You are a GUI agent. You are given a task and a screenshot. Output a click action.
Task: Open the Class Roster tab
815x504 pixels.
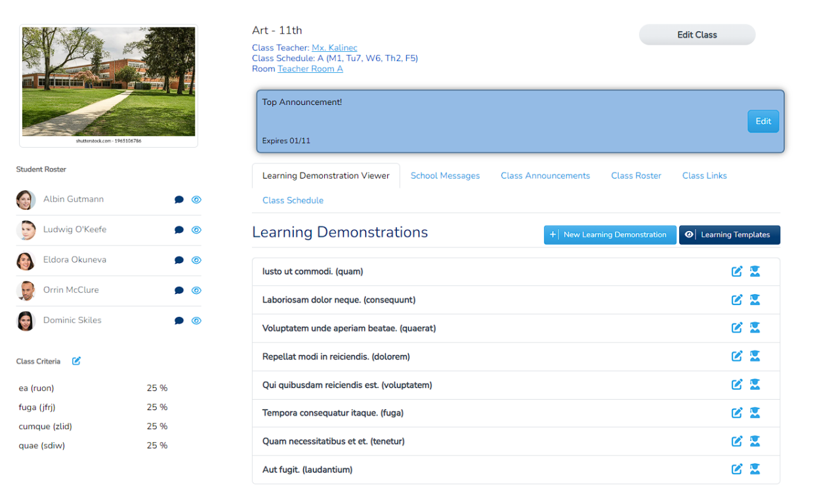point(636,176)
